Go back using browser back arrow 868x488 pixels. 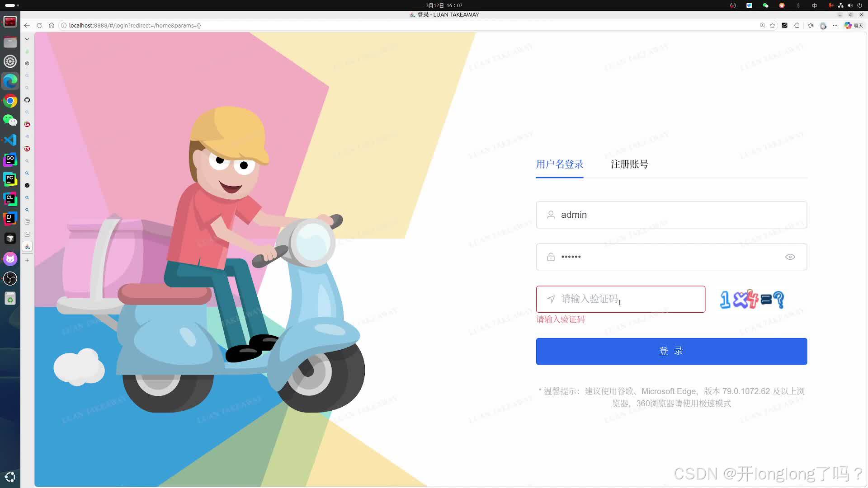(x=27, y=25)
